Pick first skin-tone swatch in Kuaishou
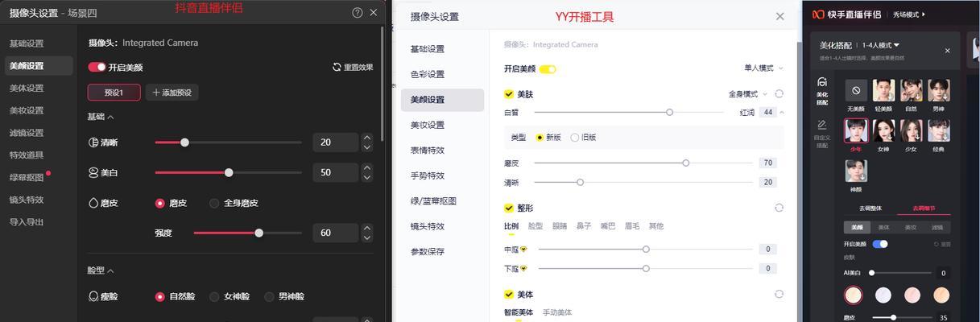 854,295
